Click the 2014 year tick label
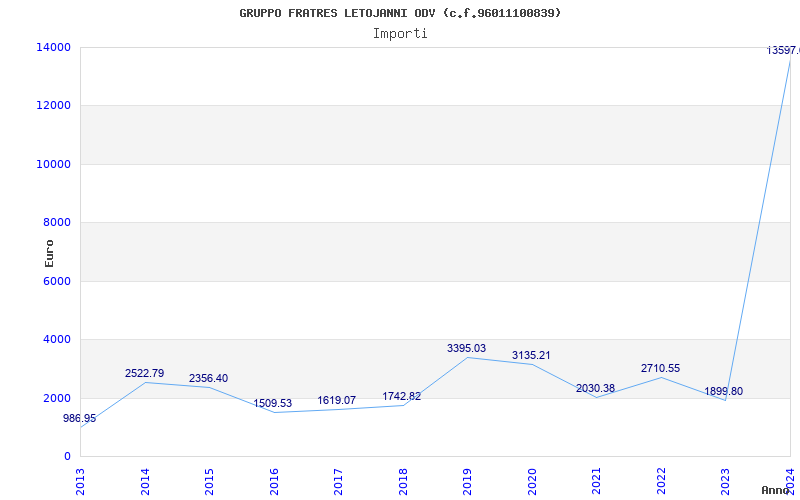The height and width of the screenshot is (500, 800). tap(145, 481)
